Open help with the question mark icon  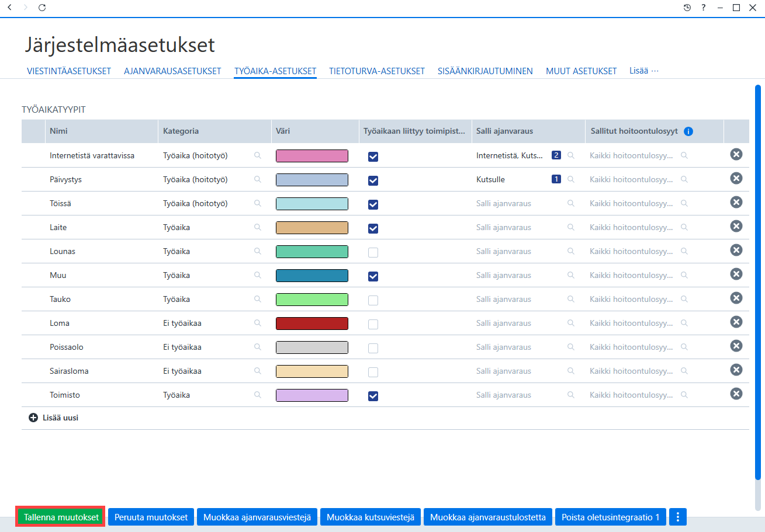point(704,8)
